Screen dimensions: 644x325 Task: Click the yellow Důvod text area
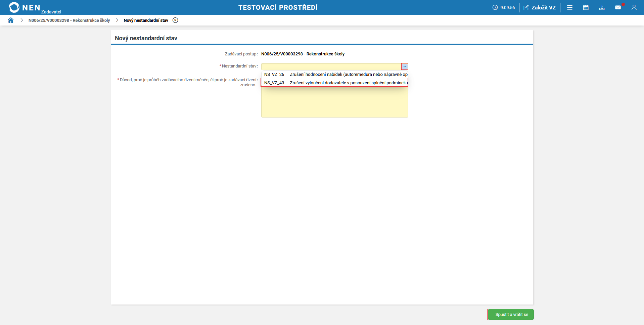tap(335, 102)
